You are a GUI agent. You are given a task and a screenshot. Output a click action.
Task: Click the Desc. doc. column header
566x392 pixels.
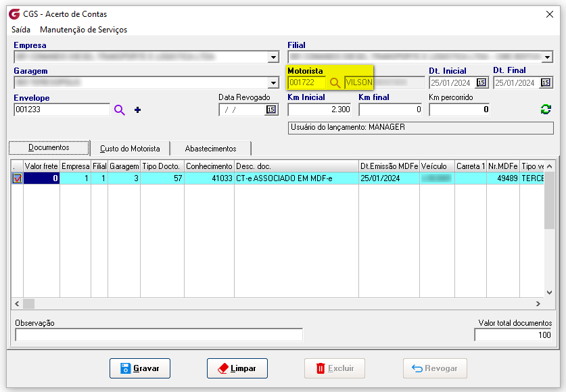(x=296, y=166)
